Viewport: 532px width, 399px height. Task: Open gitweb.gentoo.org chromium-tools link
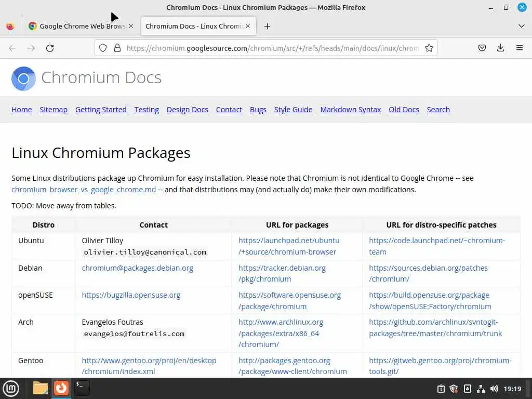tap(440, 366)
